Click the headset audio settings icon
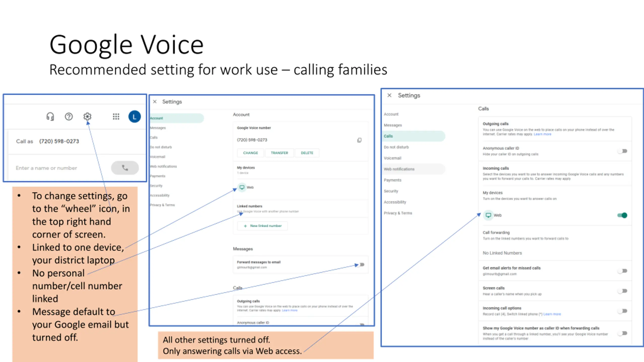This screenshot has height=362, width=644. click(50, 117)
